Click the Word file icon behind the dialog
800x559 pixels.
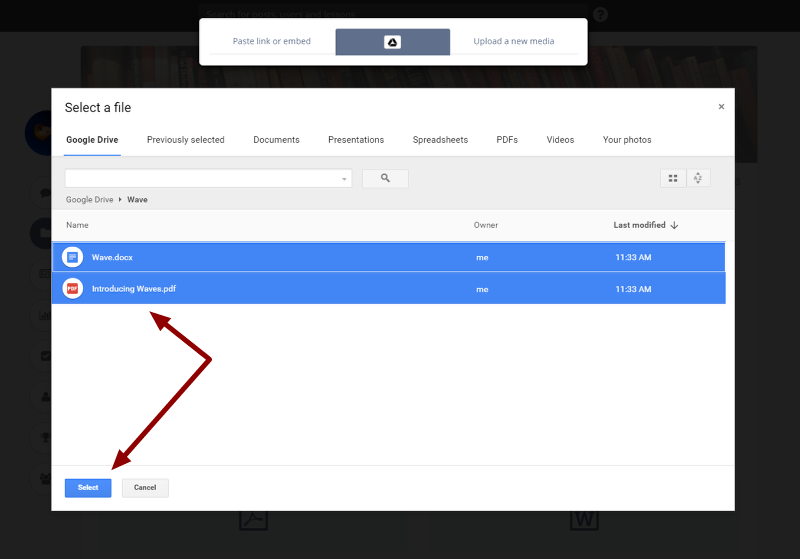coord(584,520)
